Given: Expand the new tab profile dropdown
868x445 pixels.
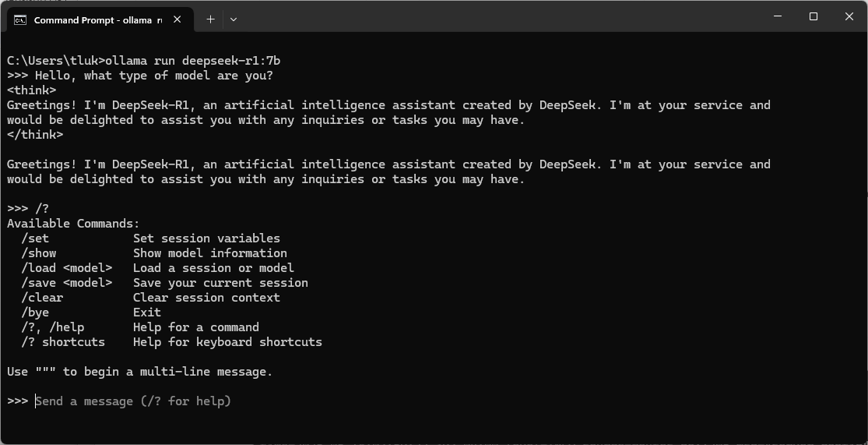Looking at the screenshot, I should pos(233,19).
